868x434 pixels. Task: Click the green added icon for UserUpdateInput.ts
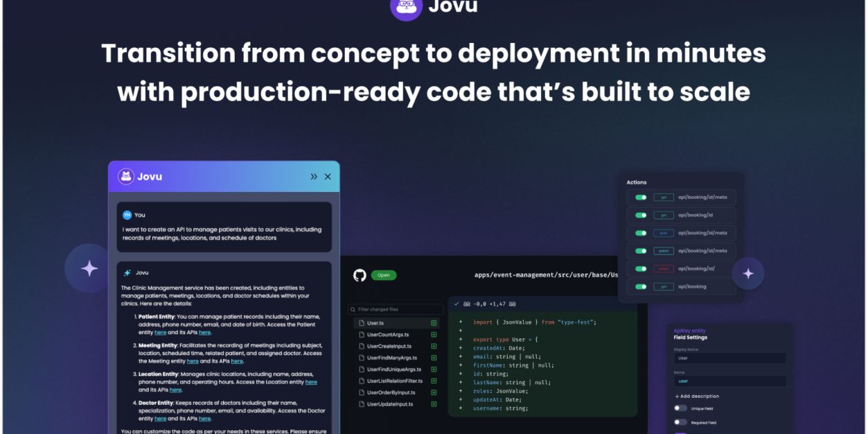pyautogui.click(x=434, y=404)
